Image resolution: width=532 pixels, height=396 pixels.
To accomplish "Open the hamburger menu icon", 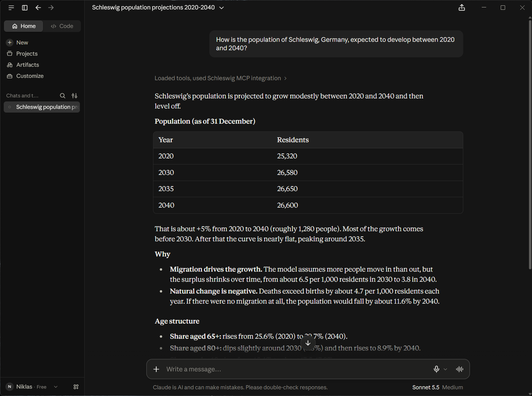I will coord(11,8).
